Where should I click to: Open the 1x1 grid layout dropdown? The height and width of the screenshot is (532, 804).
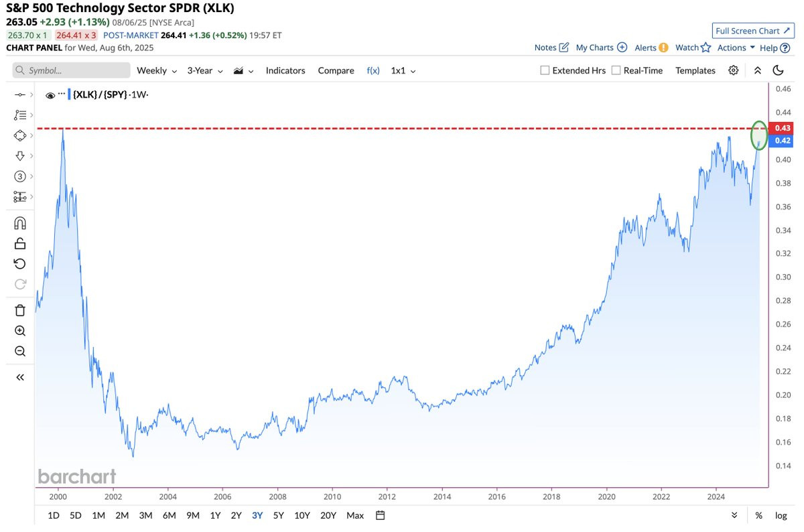pos(403,70)
